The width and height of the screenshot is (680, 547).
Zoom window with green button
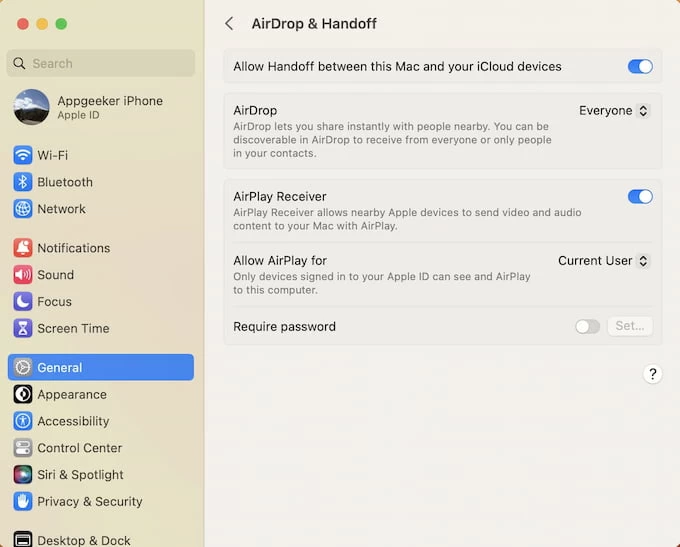coord(61,24)
